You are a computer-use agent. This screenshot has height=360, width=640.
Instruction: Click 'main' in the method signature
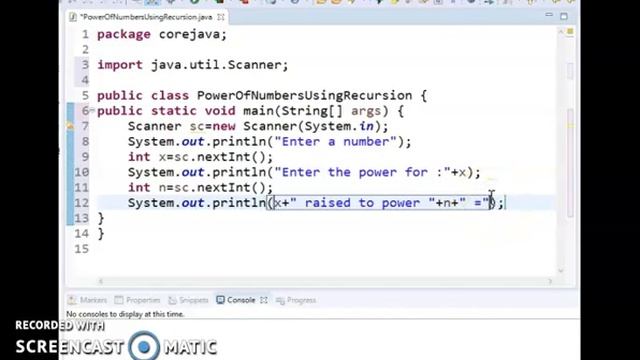pos(258,111)
